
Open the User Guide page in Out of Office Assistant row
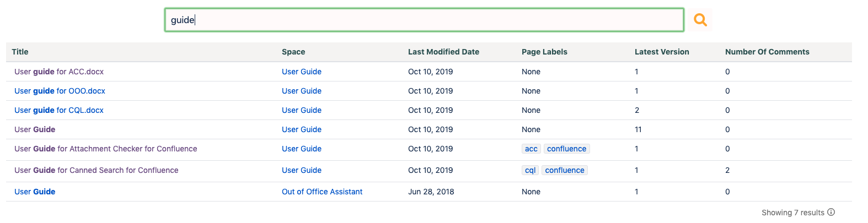pos(35,192)
